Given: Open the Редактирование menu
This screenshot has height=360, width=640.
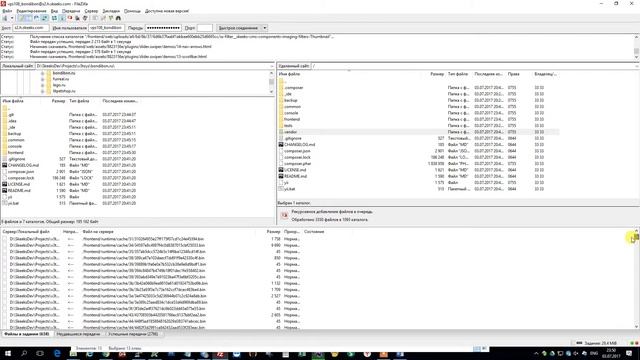Looking at the screenshot, I should click(x=31, y=11).
